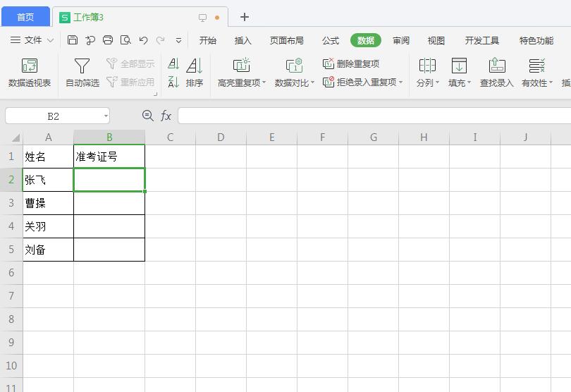Viewport: 571px width, 392px height.
Task: Click the formula bar input field
Action: click(x=374, y=116)
